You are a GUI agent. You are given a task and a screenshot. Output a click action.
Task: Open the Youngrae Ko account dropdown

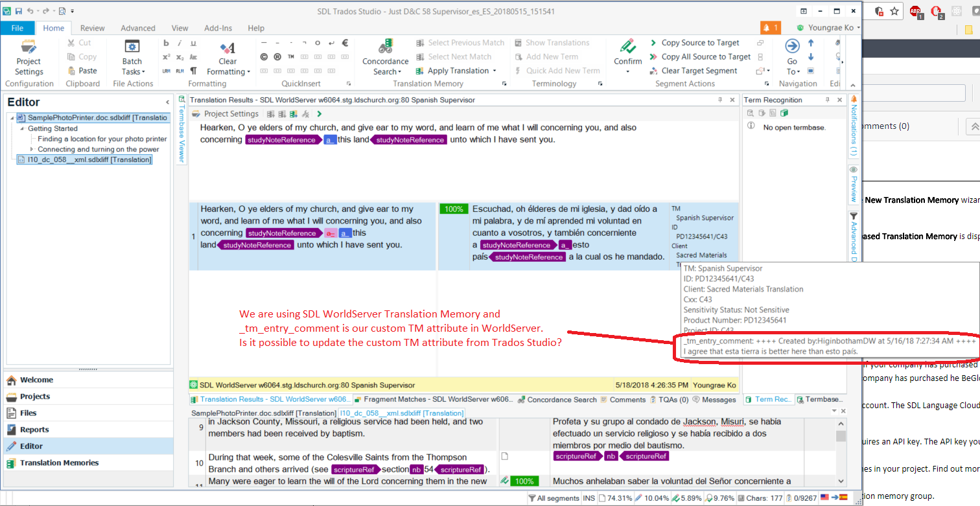pyautogui.click(x=828, y=28)
